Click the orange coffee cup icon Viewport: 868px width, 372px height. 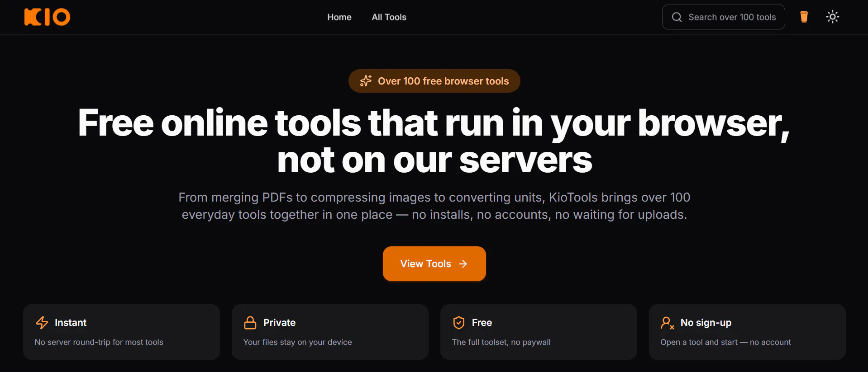tap(804, 17)
